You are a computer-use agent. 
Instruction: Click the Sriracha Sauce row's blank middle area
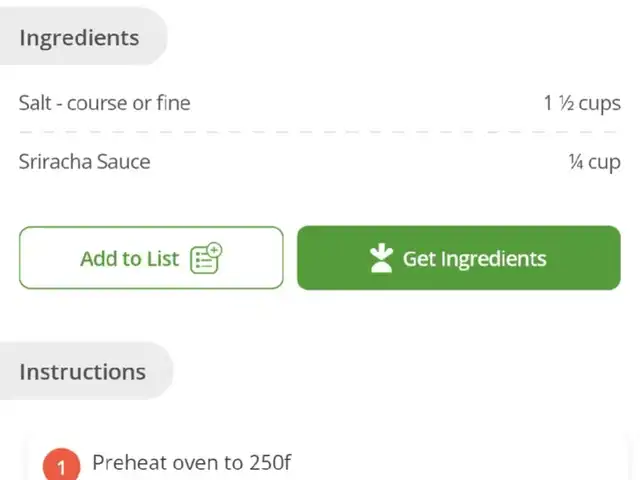pyautogui.click(x=360, y=162)
